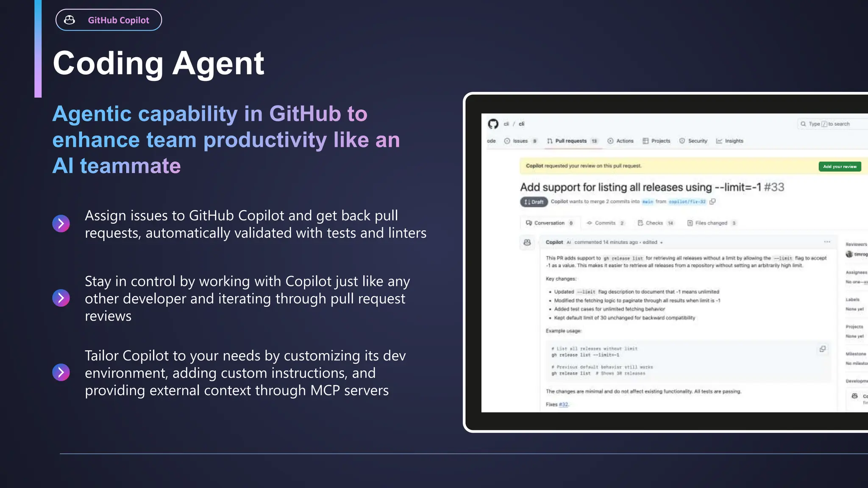
Task: Copy the copilot/fix-32 branch name using its copy icon
Action: [713, 202]
